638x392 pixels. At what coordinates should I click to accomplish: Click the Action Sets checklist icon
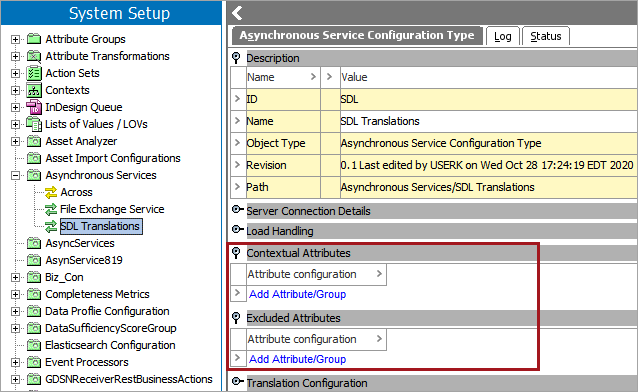(x=34, y=73)
